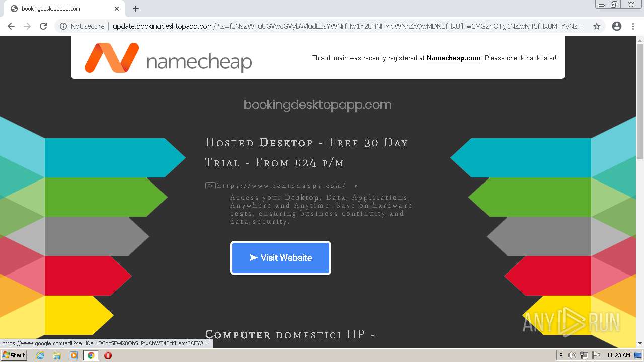Open the Computer domestici HP ad
644x362 pixels.
point(290,334)
